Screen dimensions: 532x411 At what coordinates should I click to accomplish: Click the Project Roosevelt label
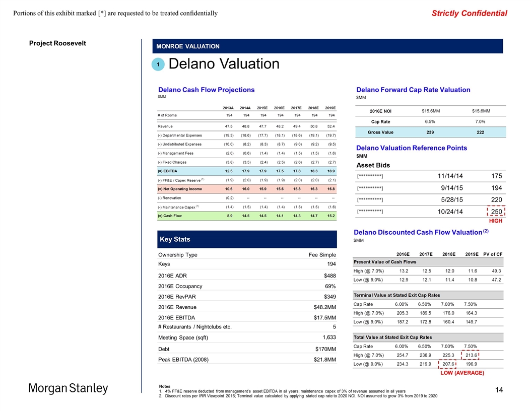point(57,43)
